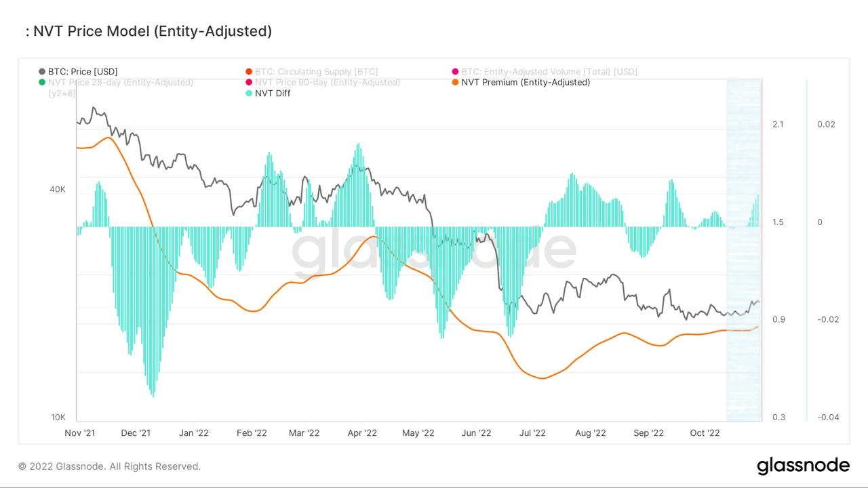Click the [y2=8] axis setting label
Viewport: 868px width, 488px height.
pos(62,94)
